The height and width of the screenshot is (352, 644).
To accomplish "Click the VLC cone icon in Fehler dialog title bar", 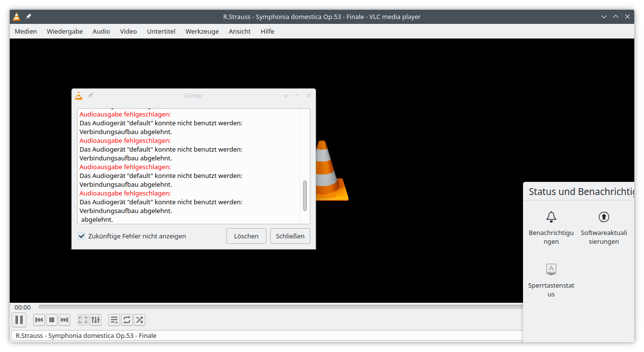I will click(79, 96).
